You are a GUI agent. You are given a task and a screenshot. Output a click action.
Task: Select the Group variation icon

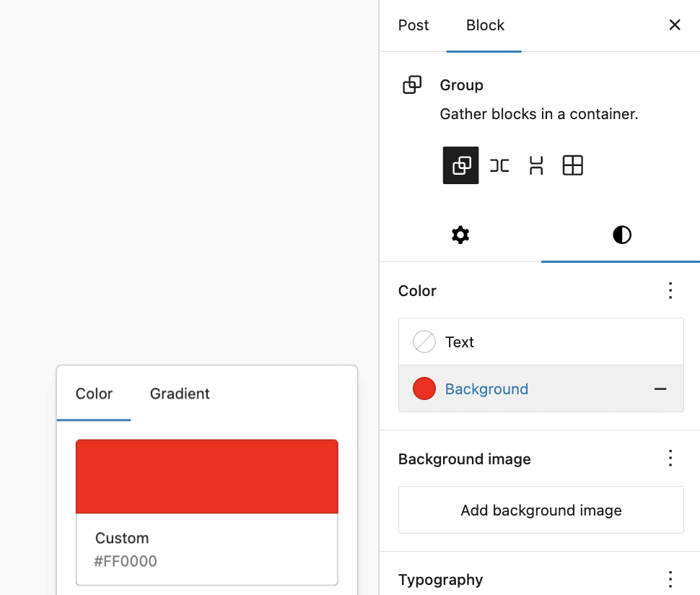click(460, 165)
